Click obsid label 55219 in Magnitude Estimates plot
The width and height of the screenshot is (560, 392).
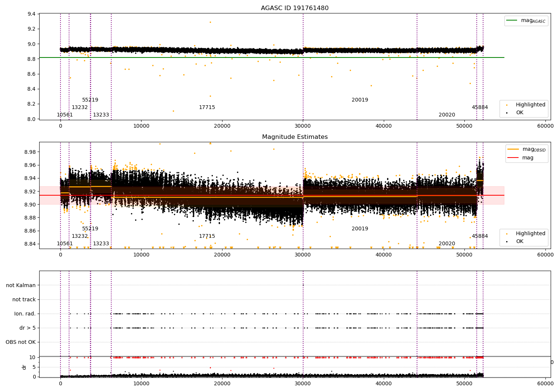(x=90, y=228)
